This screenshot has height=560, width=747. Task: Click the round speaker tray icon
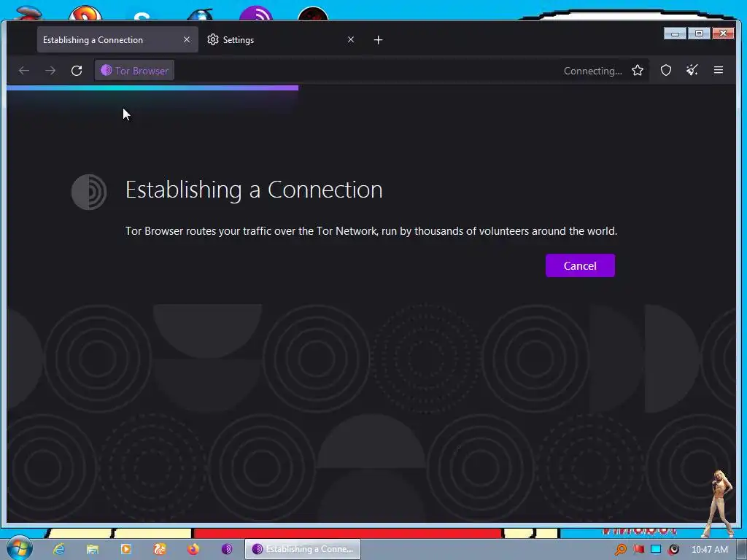673,550
